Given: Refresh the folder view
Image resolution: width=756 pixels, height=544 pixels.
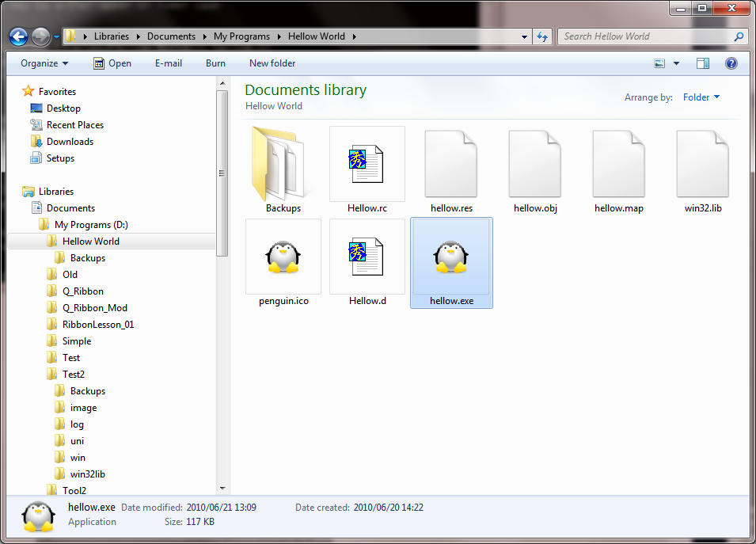Looking at the screenshot, I should tap(542, 36).
